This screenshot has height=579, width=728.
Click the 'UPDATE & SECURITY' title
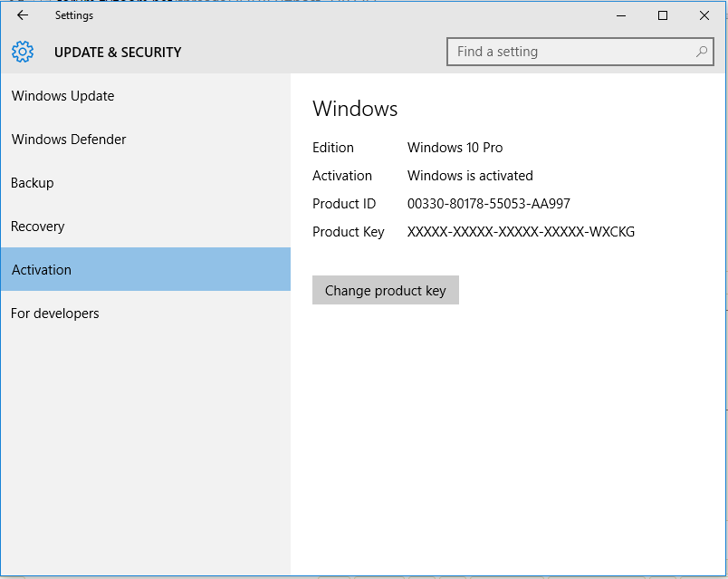118,52
